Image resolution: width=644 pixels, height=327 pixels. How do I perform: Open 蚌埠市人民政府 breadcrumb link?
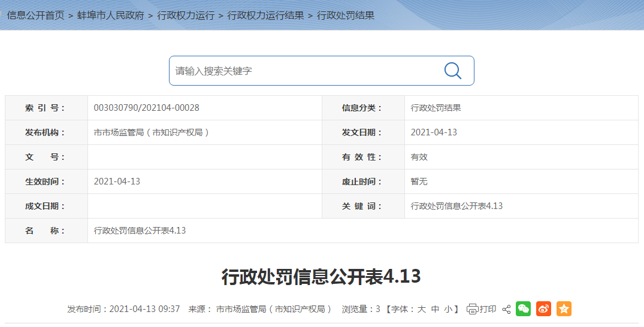(111, 16)
